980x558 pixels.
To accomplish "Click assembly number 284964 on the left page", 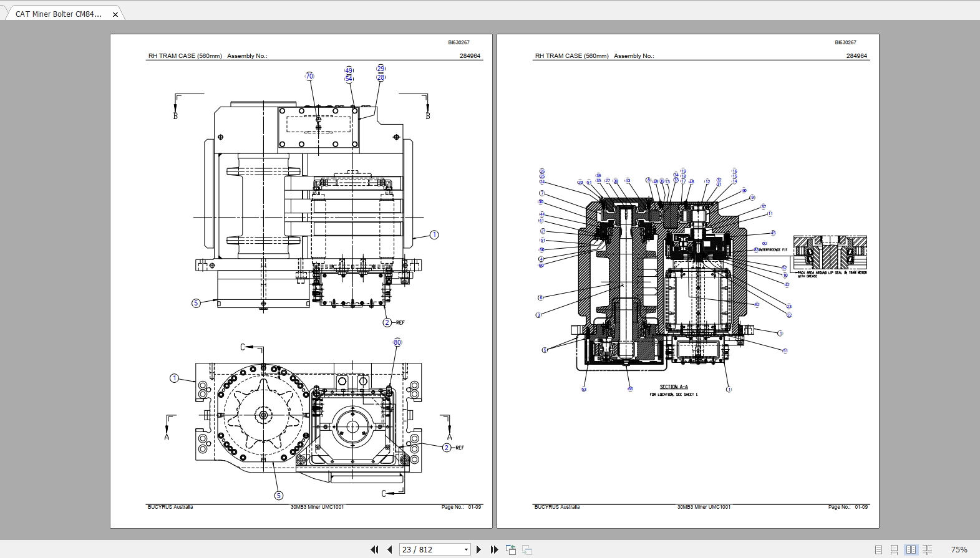I will (470, 55).
